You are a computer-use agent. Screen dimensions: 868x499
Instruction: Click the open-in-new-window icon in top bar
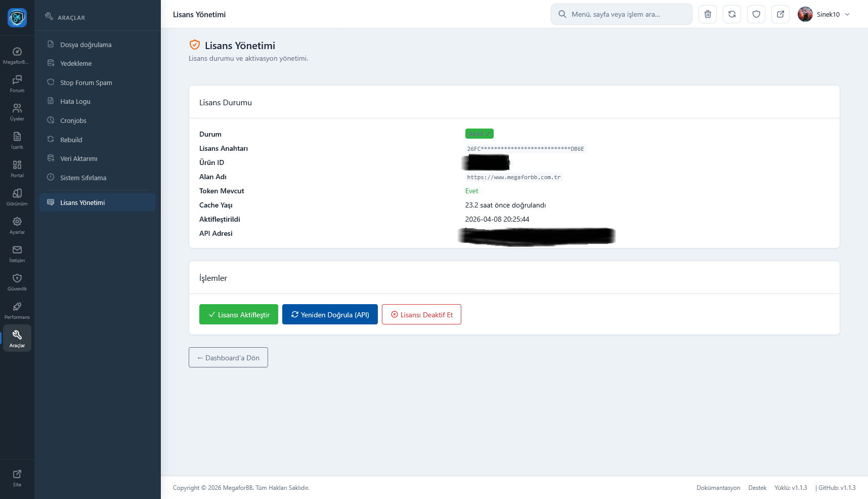[780, 14]
